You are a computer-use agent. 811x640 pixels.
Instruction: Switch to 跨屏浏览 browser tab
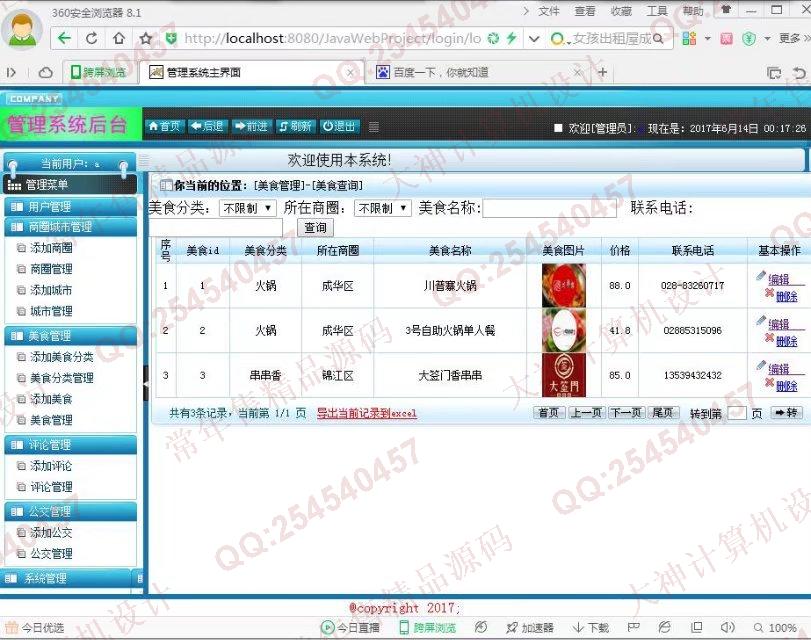[x=99, y=72]
